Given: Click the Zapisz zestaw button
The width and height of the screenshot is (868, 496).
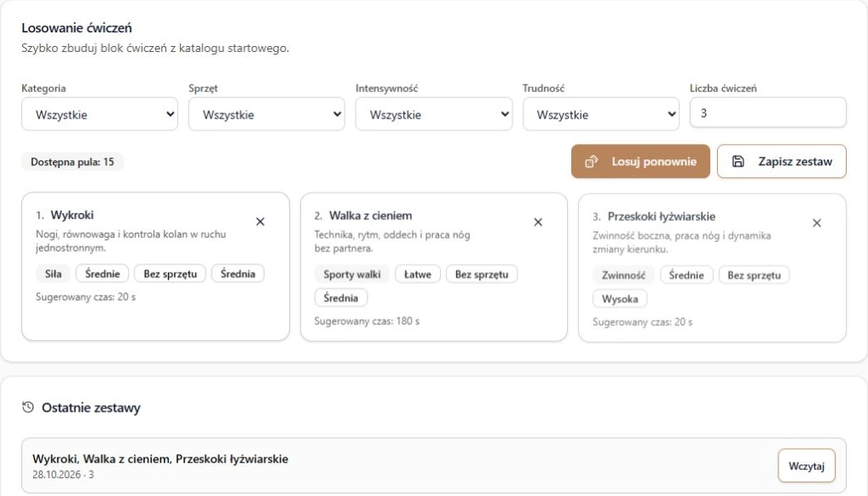Looking at the screenshot, I should click(x=782, y=162).
